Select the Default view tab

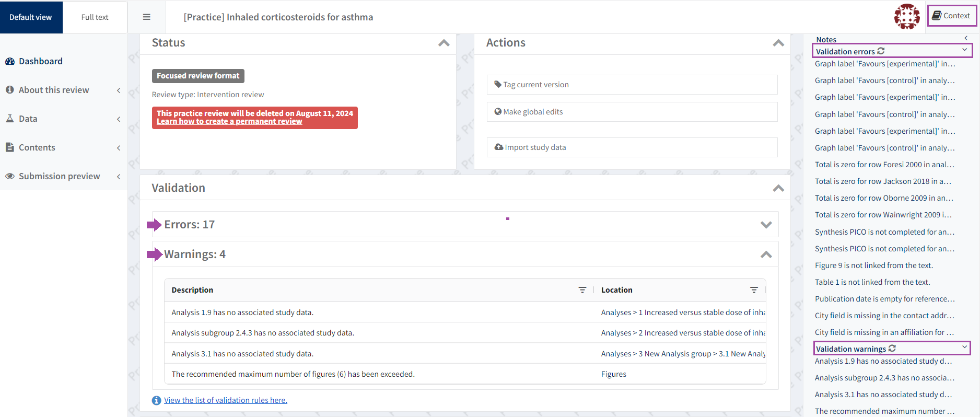pos(31,17)
